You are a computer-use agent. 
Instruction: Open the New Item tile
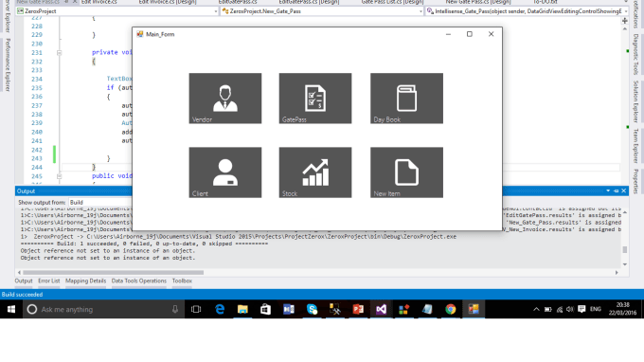click(406, 172)
